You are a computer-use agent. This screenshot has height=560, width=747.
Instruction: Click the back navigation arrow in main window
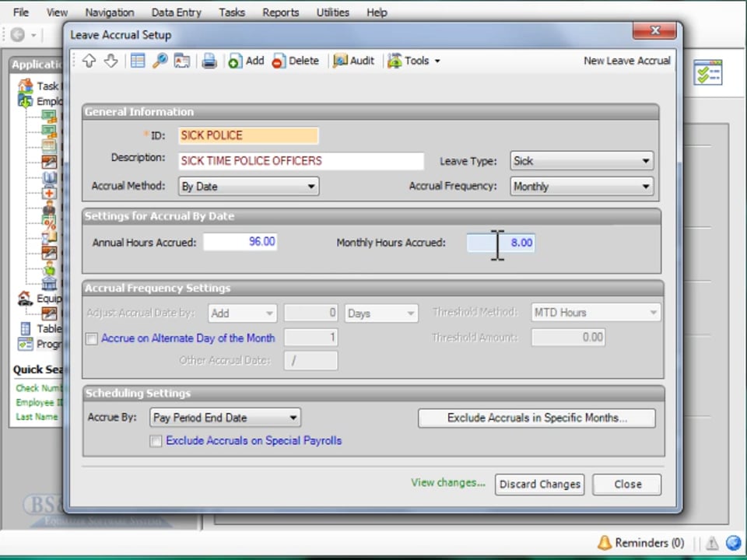click(x=18, y=35)
